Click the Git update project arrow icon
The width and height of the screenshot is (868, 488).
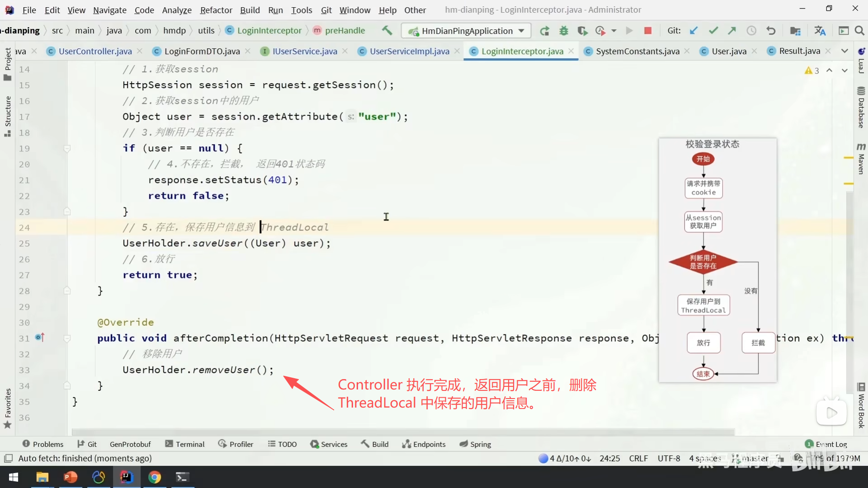click(694, 31)
